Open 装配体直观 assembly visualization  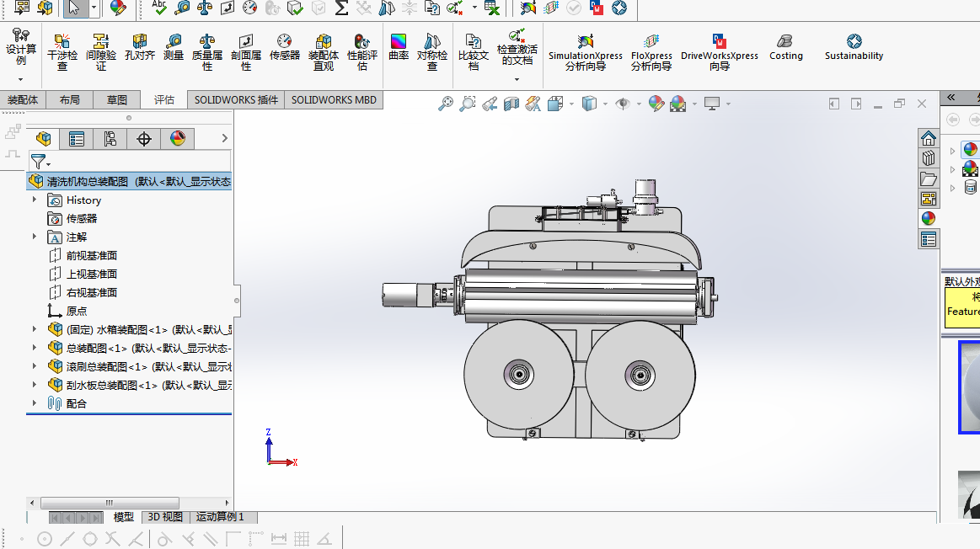(323, 52)
